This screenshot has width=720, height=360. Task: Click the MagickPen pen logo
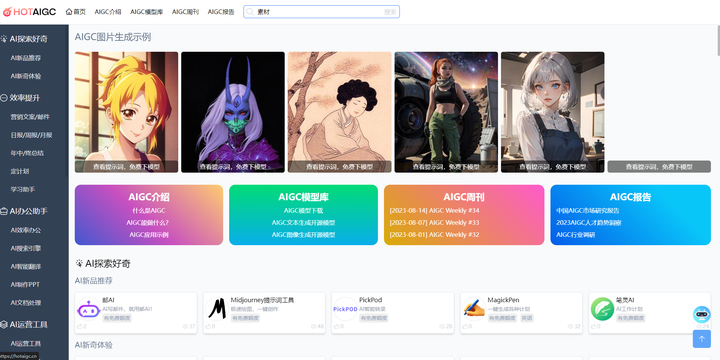pyautogui.click(x=474, y=309)
